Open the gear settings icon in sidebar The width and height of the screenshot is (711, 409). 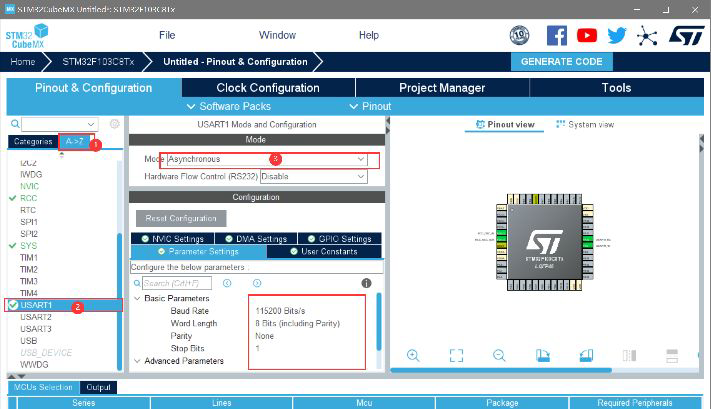(115, 124)
